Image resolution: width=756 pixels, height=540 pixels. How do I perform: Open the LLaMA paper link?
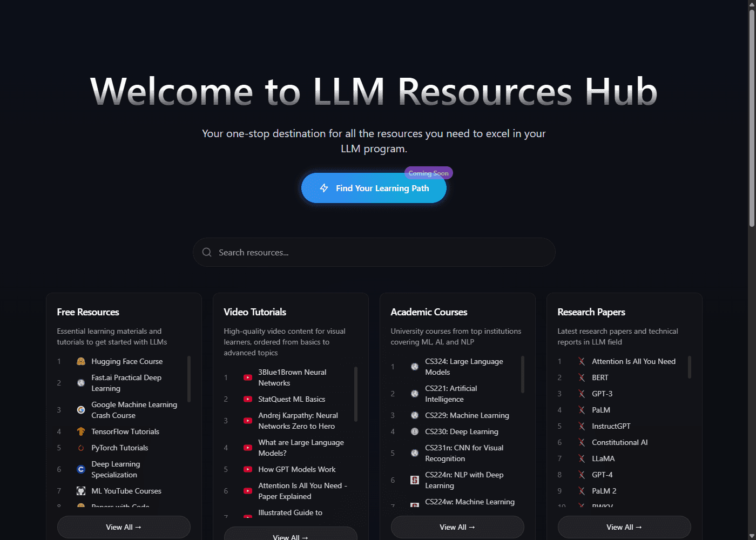point(603,458)
